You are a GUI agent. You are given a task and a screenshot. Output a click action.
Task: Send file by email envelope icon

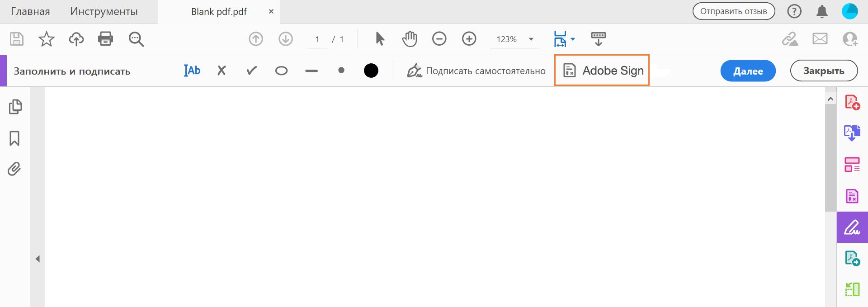tap(820, 39)
